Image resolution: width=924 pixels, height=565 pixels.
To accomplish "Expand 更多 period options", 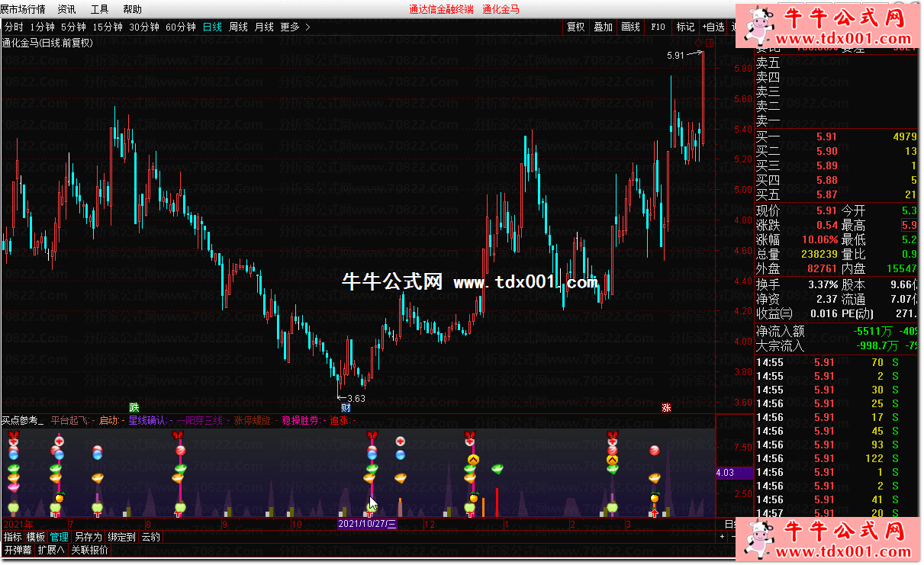I will [x=295, y=27].
